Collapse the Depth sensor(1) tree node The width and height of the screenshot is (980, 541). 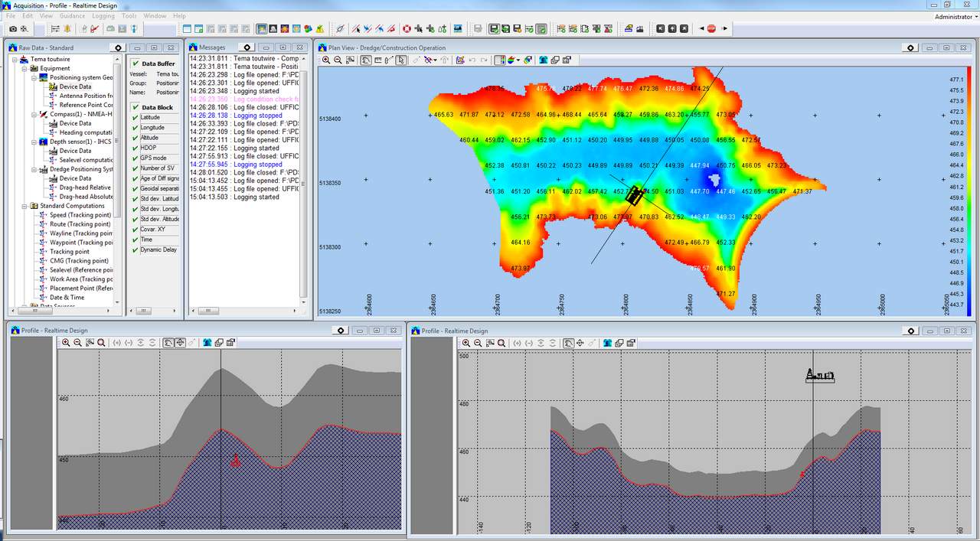(x=34, y=142)
